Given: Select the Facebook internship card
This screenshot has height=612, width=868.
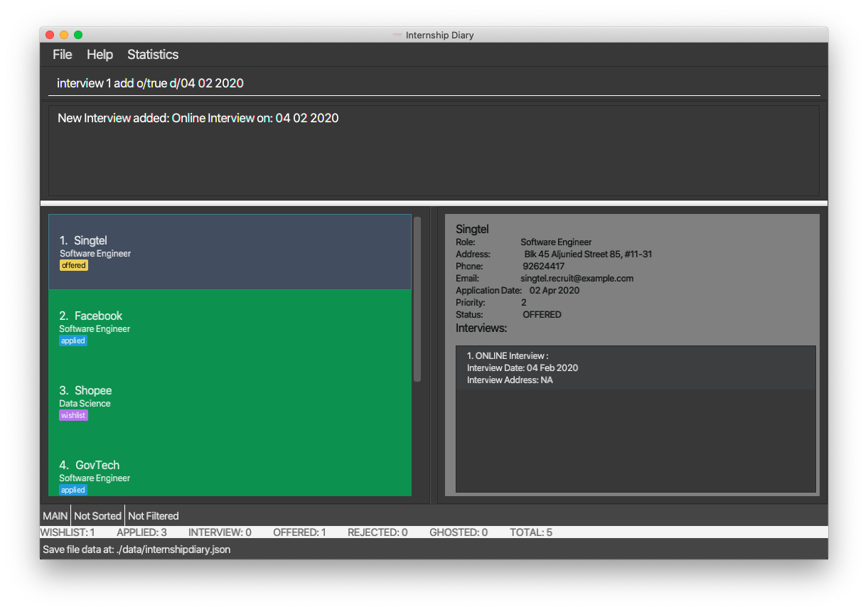Looking at the screenshot, I should pyautogui.click(x=230, y=327).
